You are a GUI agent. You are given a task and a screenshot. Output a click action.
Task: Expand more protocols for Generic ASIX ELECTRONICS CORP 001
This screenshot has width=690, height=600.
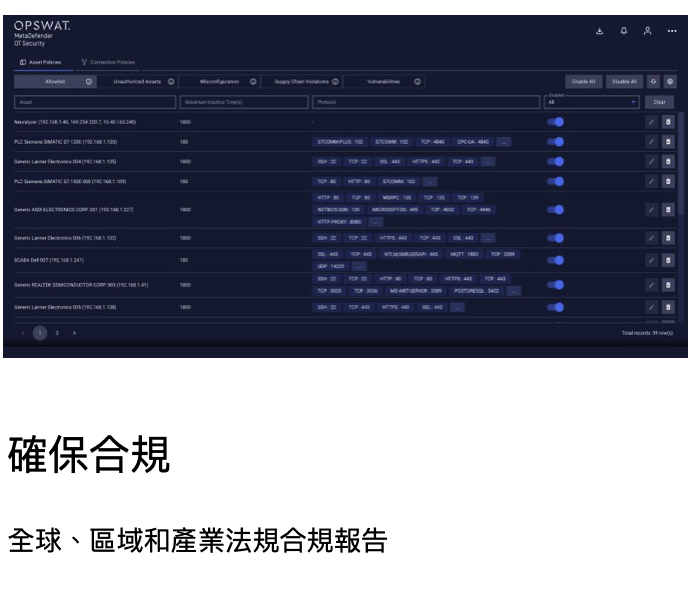pyautogui.click(x=375, y=222)
